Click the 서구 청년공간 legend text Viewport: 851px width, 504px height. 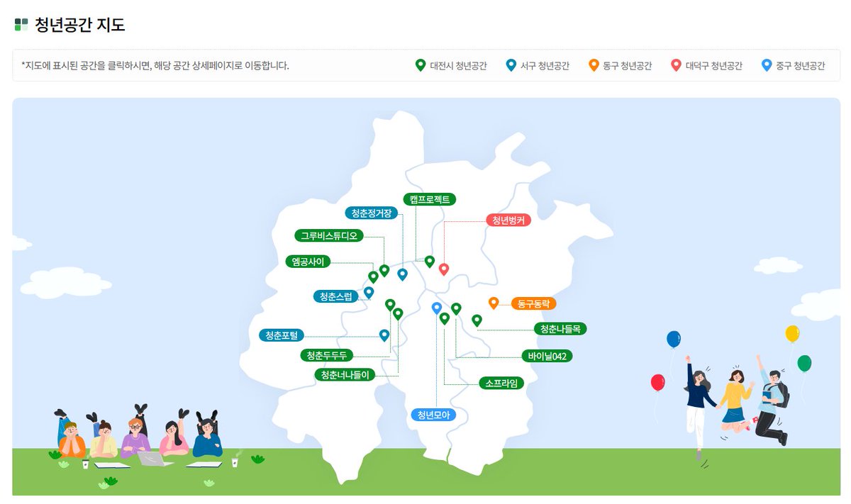click(x=545, y=66)
